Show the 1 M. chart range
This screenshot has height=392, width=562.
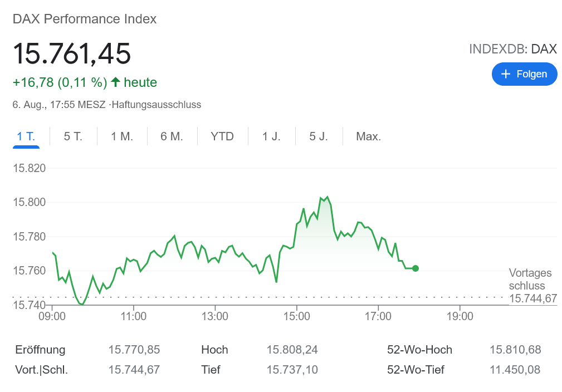click(122, 136)
